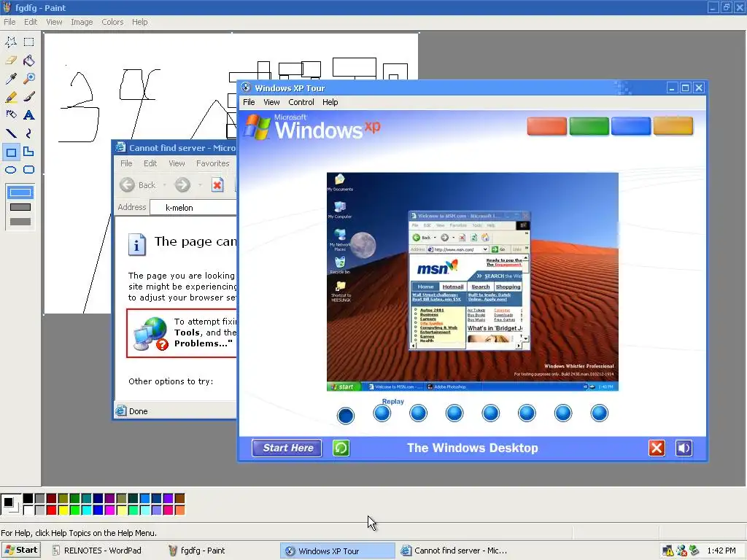Select the Rectangle shape tool in Paint
The image size is (747, 560).
11,152
